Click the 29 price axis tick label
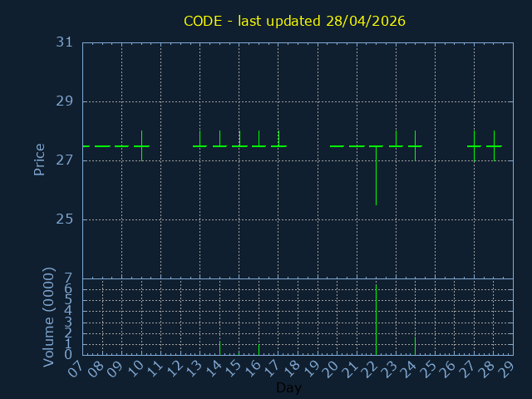Image resolution: width=532 pixels, height=399 pixels. click(x=65, y=101)
